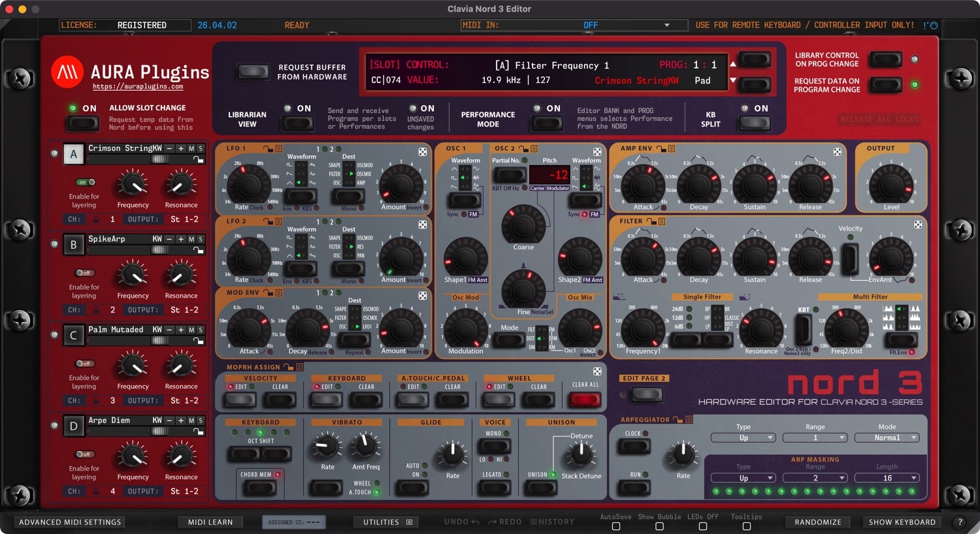Tick the Tooltips checkbox
Screen dimensions: 980x534
746,526
